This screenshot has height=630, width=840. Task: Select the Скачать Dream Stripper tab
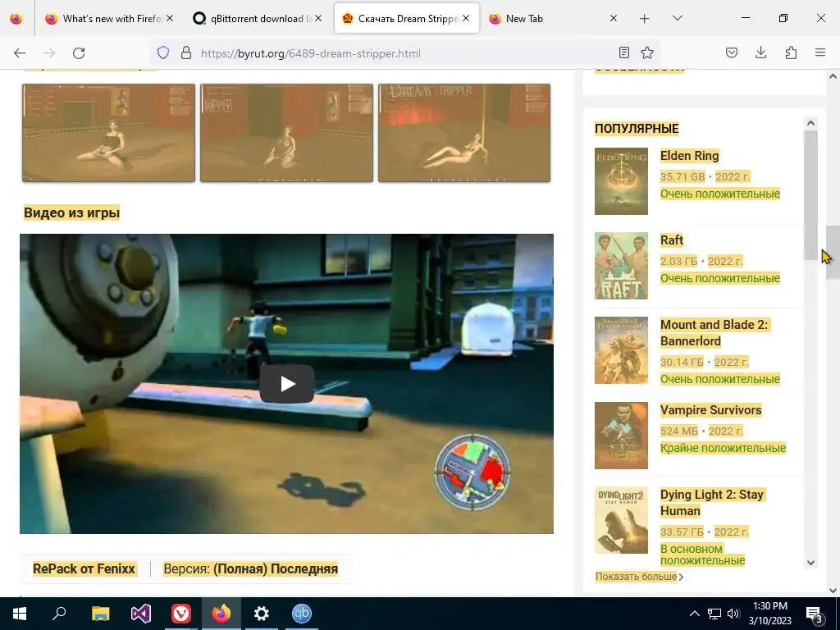click(407, 19)
